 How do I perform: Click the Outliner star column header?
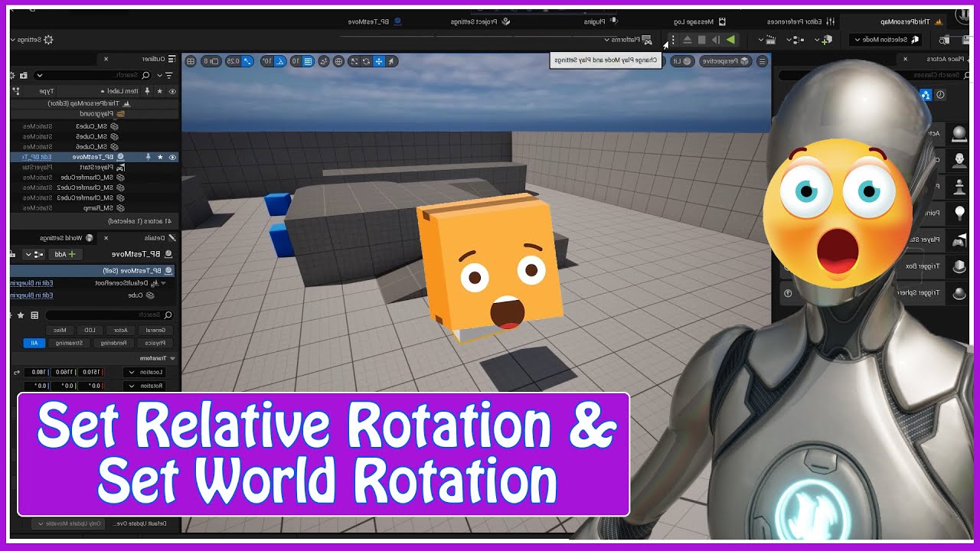(x=160, y=91)
